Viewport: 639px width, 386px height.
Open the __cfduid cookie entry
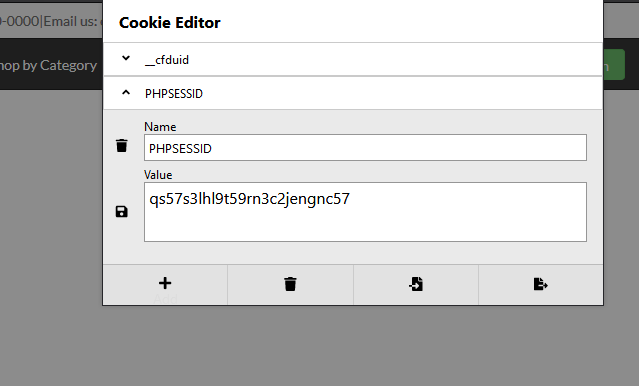[353, 60]
